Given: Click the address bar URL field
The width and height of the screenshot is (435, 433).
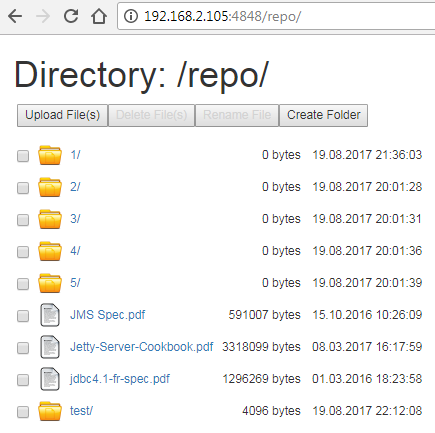Looking at the screenshot, I should click(277, 16).
